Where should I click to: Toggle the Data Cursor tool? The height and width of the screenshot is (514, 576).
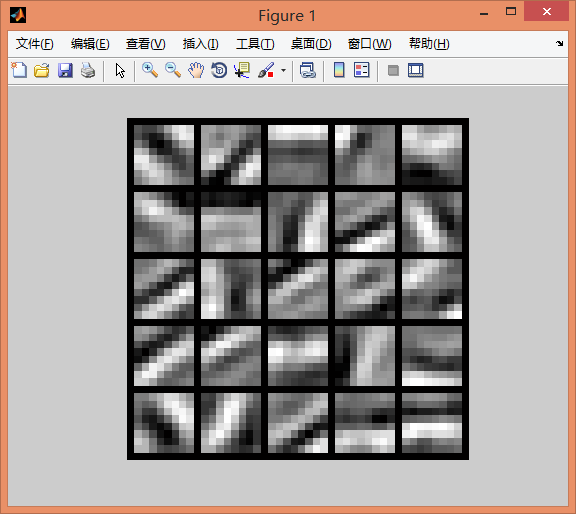click(242, 70)
